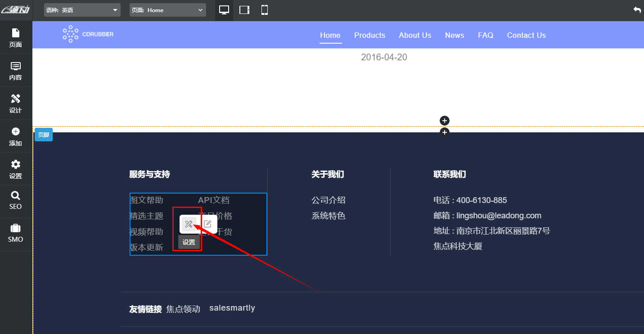This screenshot has height=334, width=644.
Task: Expand the 语种 language dropdown
Action: (x=82, y=10)
